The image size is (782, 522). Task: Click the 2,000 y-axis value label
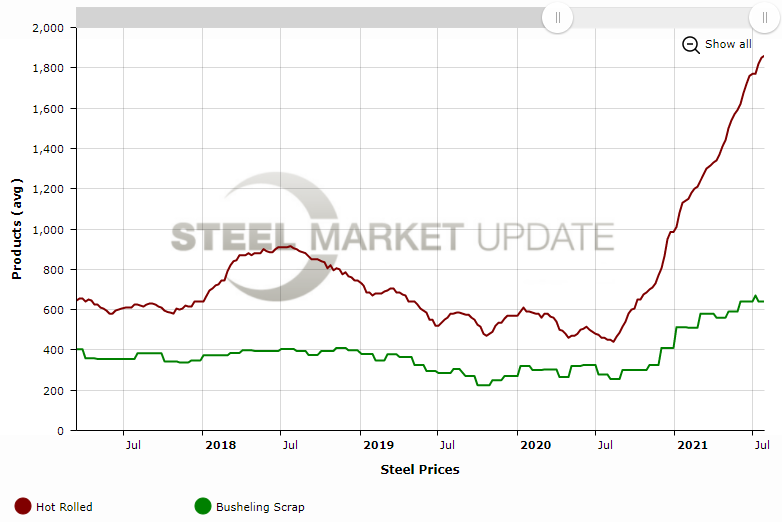coord(48,28)
